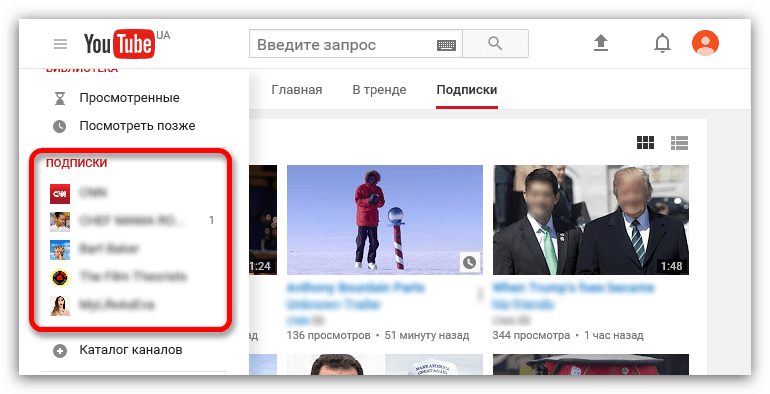
Task: Click '1 час назад' text
Action: click(614, 336)
